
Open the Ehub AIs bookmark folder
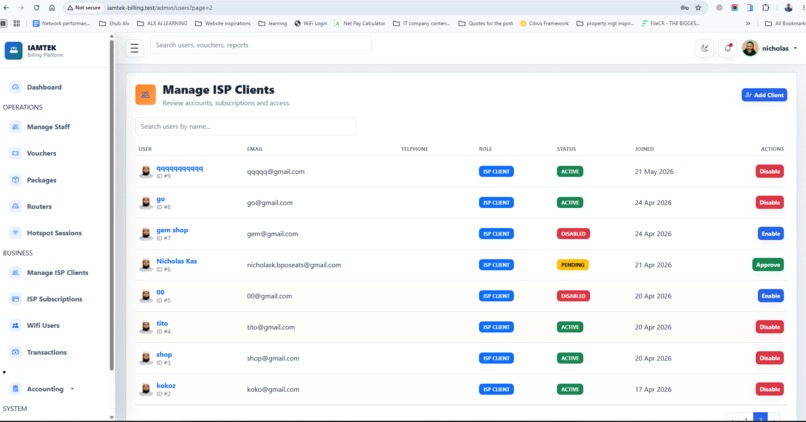[x=114, y=23]
